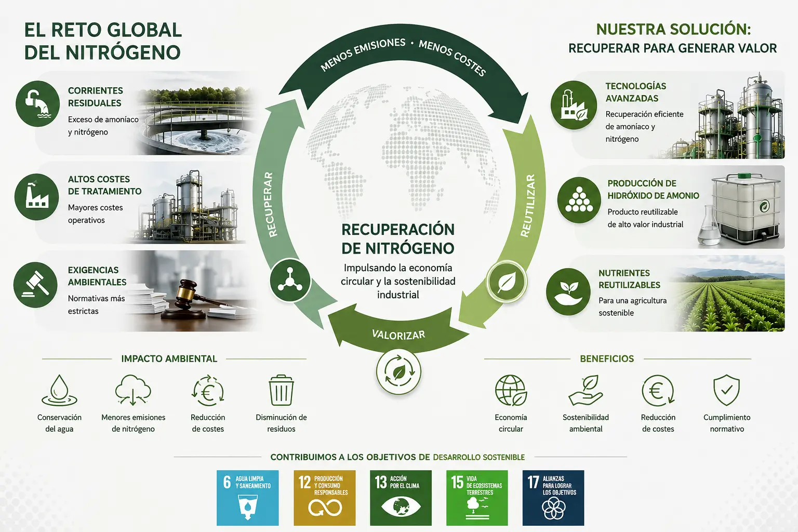Click the cloud icon for Menores emisiones de nitrógeno
This screenshot has width=798, height=532.
(x=133, y=391)
